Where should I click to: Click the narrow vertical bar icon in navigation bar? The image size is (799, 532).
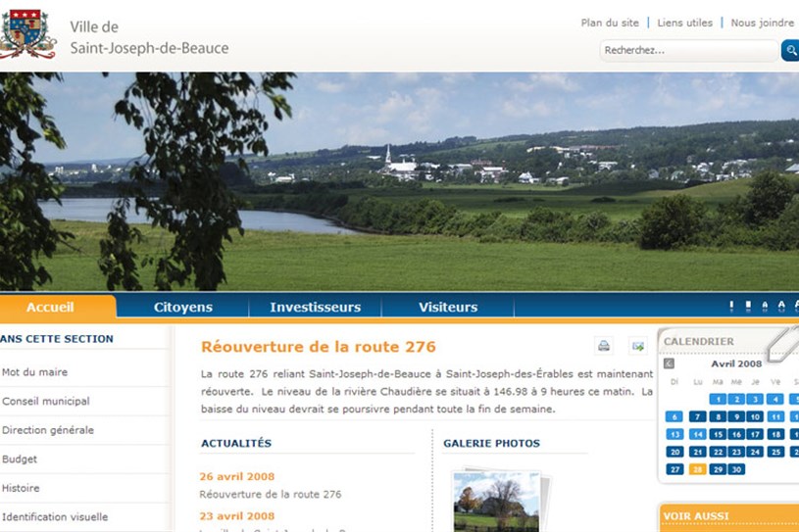point(731,306)
